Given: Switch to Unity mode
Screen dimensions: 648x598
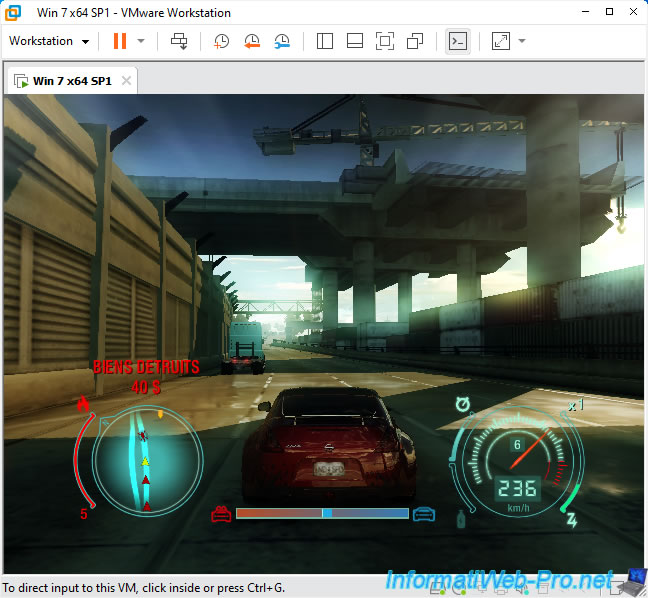Looking at the screenshot, I should [x=415, y=41].
